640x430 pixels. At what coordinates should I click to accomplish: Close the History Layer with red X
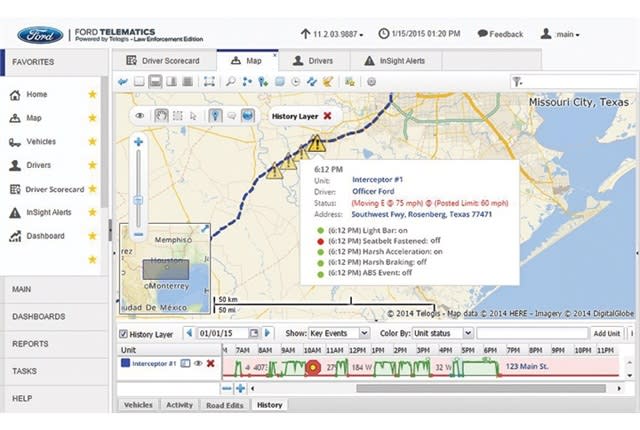coord(327,116)
